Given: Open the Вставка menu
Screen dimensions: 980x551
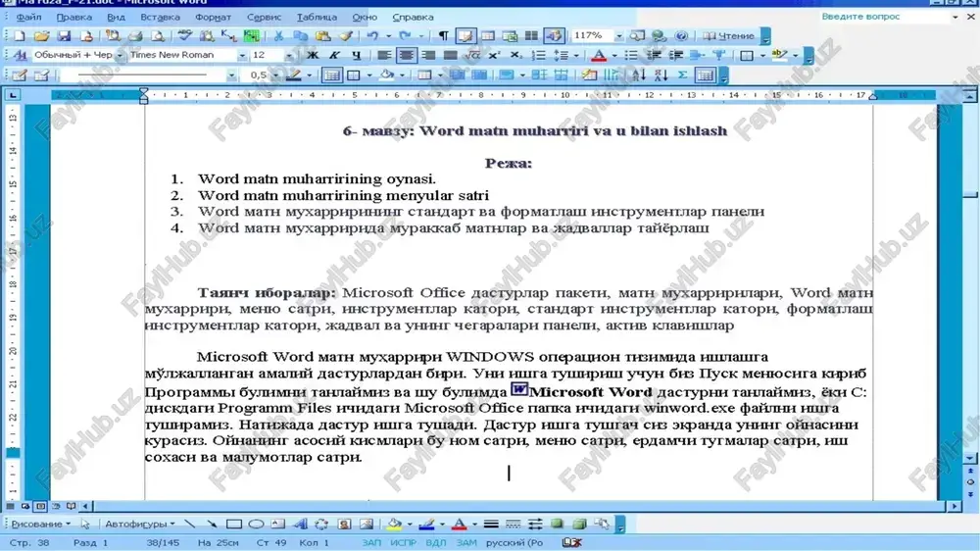Looking at the screenshot, I should point(160,17).
